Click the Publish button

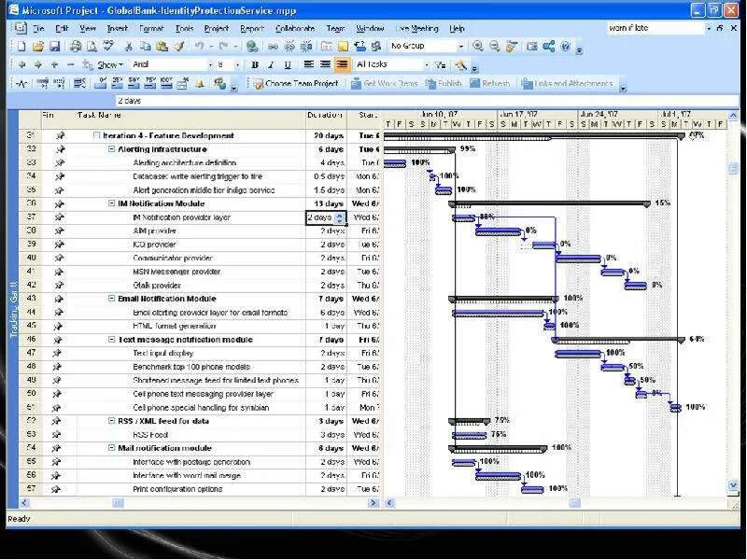pyautogui.click(x=444, y=84)
